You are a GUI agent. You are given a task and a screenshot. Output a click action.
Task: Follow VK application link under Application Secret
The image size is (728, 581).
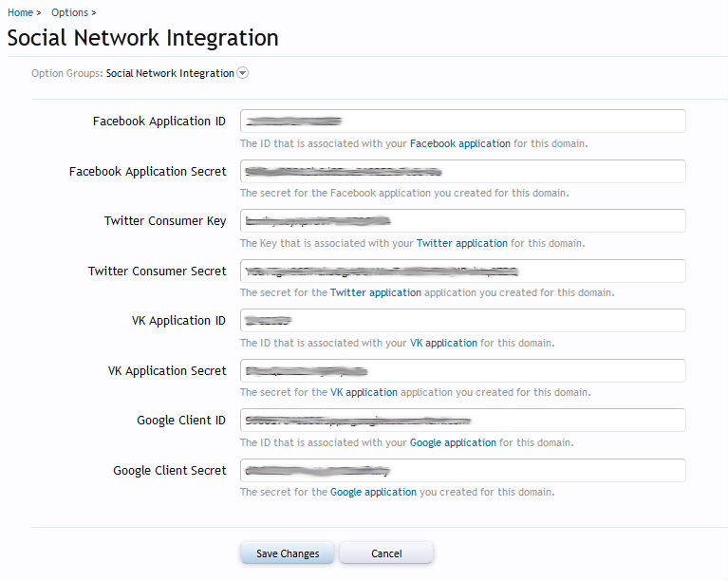[x=364, y=393]
